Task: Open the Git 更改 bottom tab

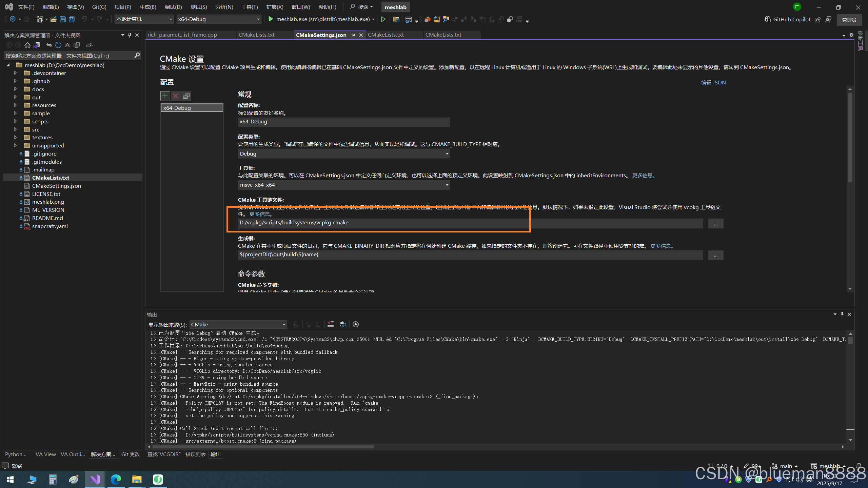Action: coord(131,454)
